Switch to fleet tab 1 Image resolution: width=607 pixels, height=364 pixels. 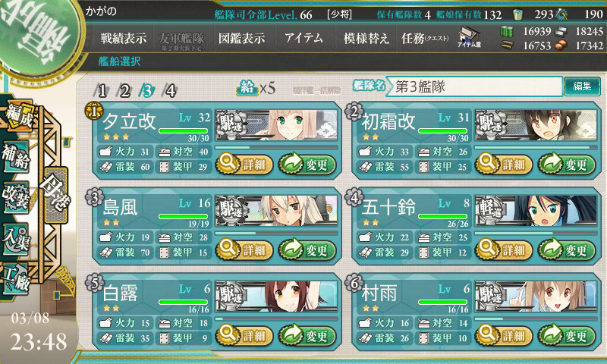(102, 91)
